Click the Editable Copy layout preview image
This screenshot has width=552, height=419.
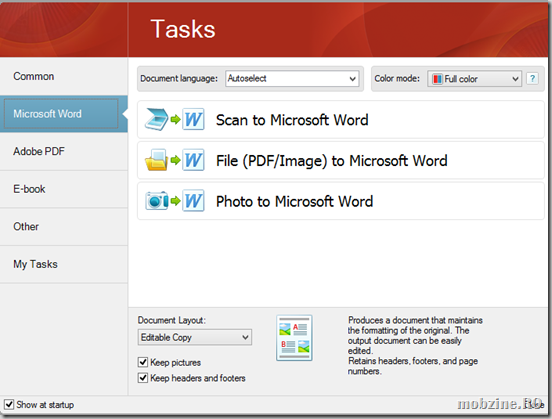294,338
